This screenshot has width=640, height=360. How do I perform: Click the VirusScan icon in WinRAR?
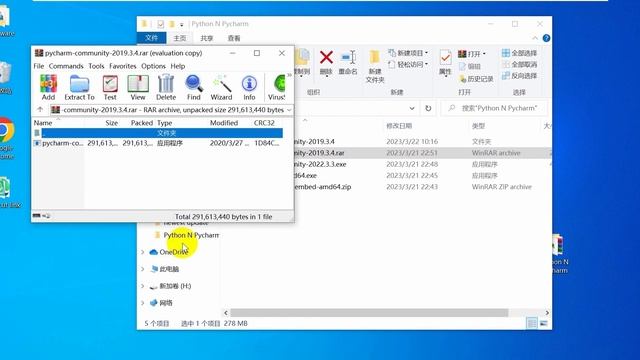click(x=277, y=87)
